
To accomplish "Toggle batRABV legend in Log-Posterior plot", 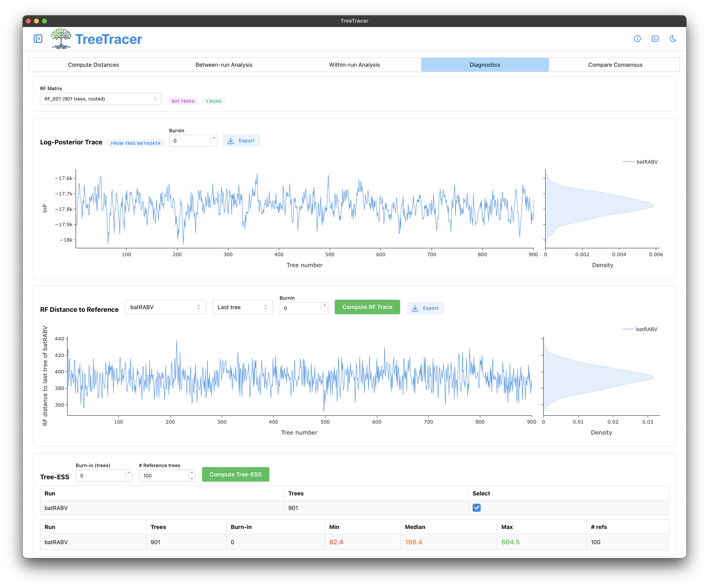I will [x=640, y=162].
